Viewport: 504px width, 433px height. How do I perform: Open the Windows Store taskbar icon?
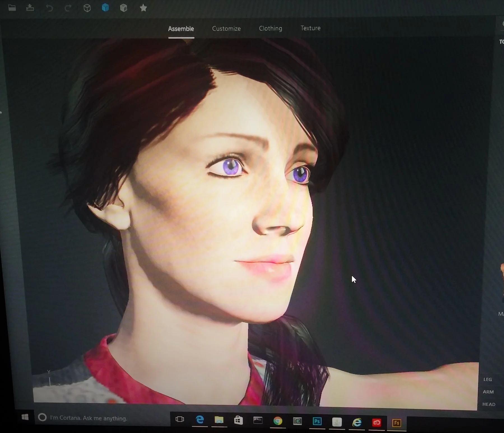[x=238, y=420]
